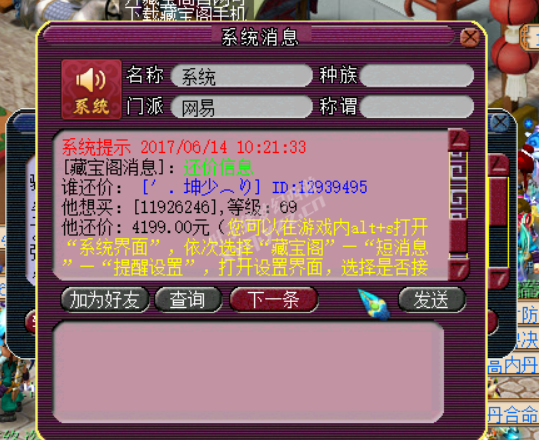Go to next message with 下一条
Image resolution: width=539 pixels, height=440 pixels.
273,300
